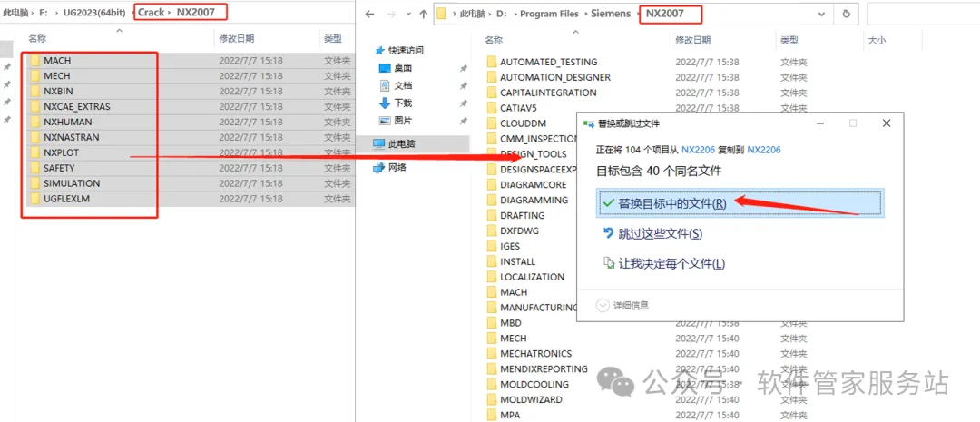Select NXCAE_EXTRAS folder in left window
Viewport: 980px width, 422px height.
tap(77, 106)
